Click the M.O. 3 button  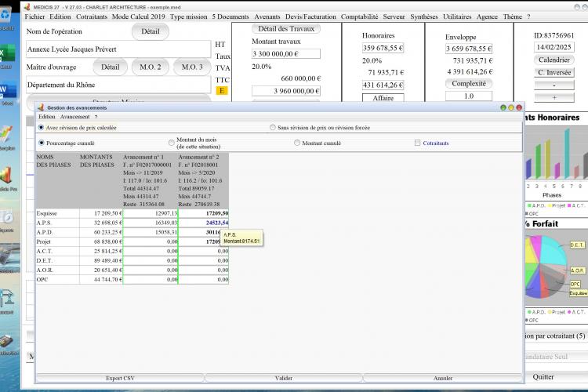pos(192,67)
